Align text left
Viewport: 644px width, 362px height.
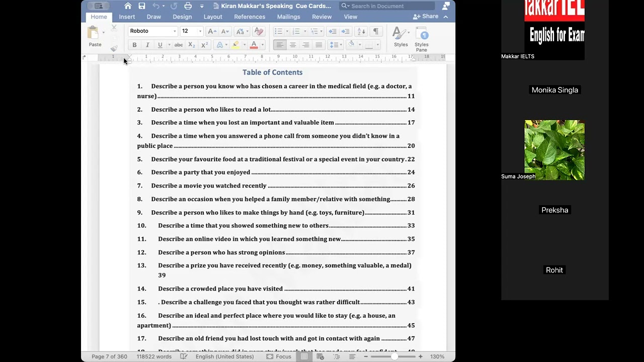(x=280, y=45)
